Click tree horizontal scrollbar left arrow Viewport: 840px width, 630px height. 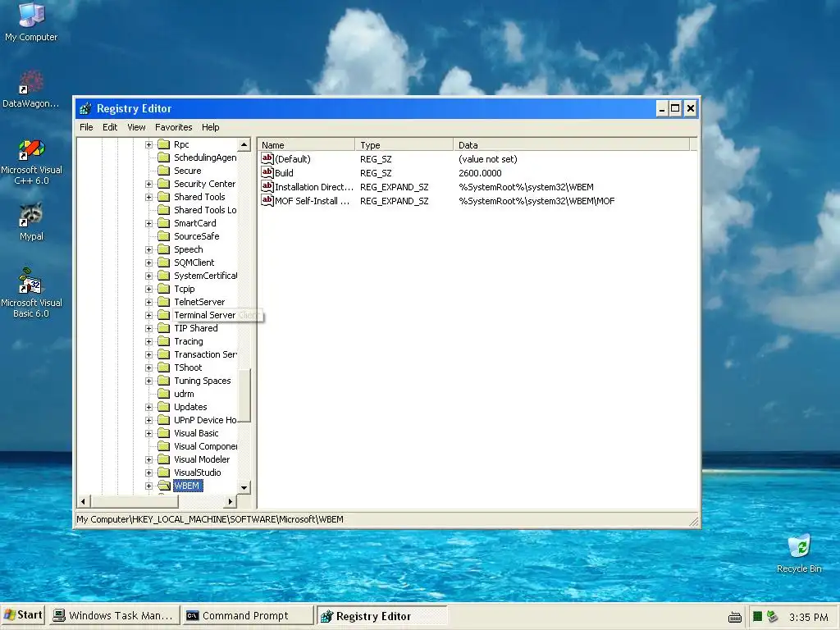83,501
